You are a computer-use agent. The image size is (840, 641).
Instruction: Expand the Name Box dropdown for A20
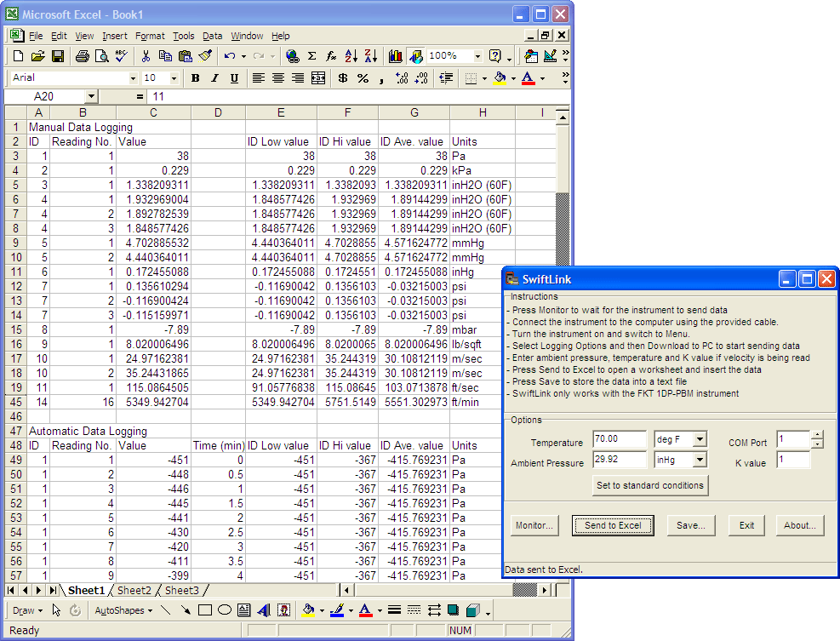point(91,96)
